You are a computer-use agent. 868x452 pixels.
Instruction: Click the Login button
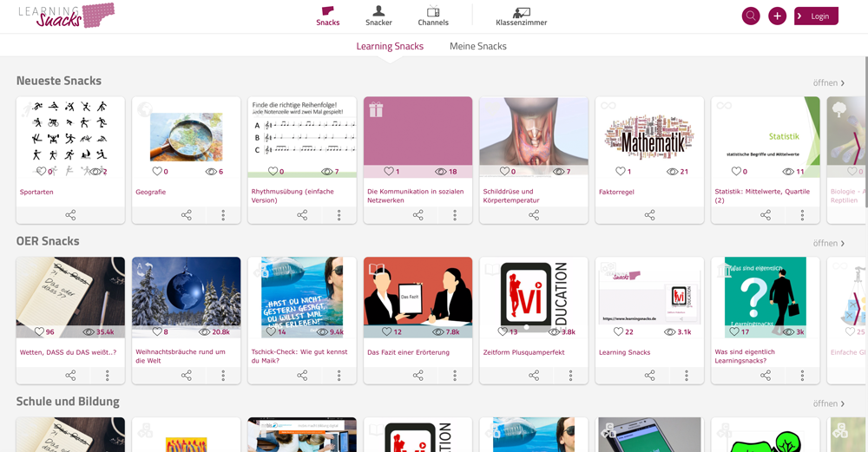[x=816, y=16]
